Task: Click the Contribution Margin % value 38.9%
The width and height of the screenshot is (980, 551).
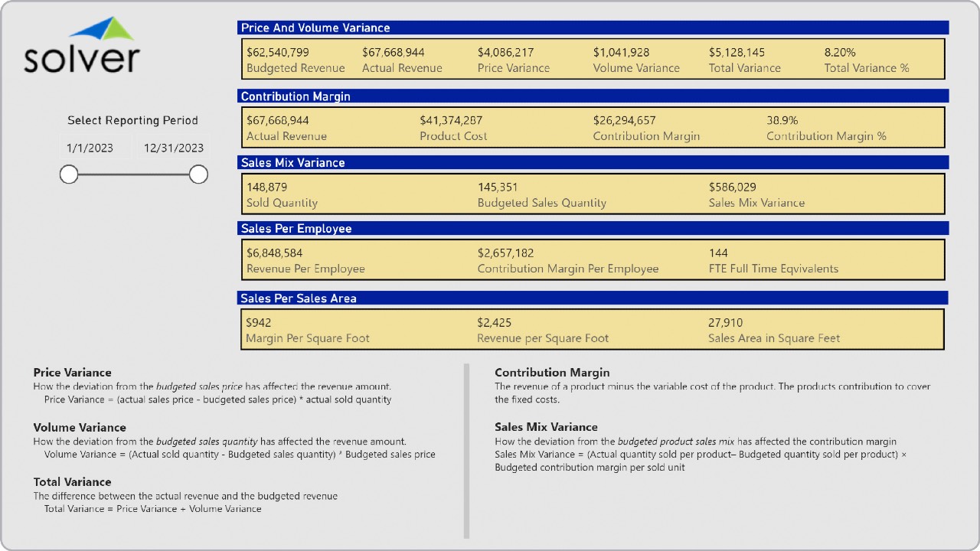Action: point(782,119)
